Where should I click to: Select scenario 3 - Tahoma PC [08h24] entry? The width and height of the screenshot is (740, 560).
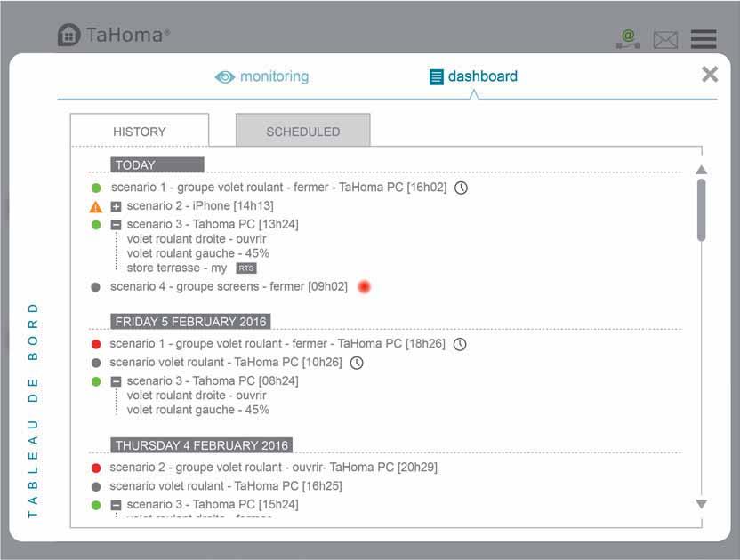click(213, 380)
